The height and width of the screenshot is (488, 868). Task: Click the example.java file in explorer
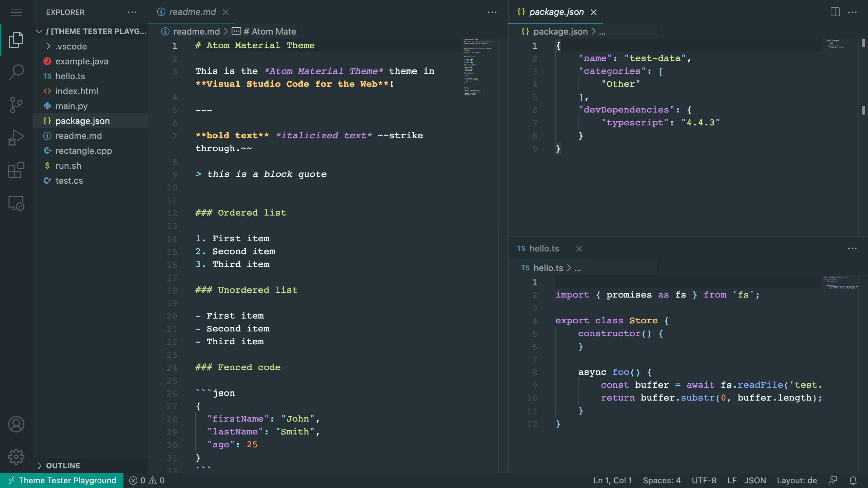82,61
